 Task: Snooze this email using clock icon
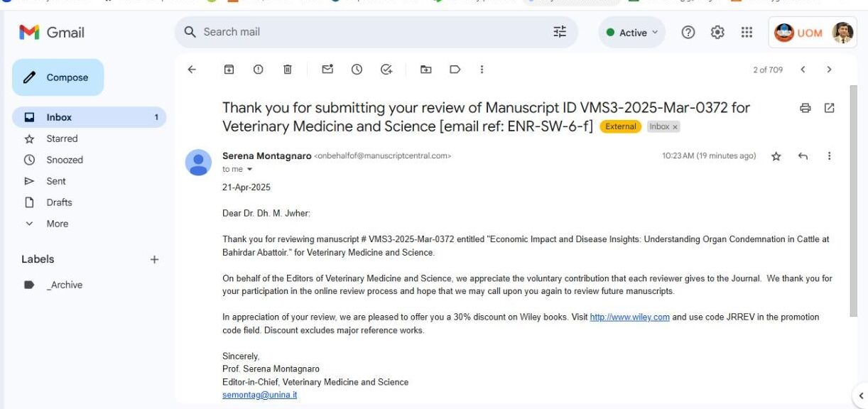coord(357,70)
